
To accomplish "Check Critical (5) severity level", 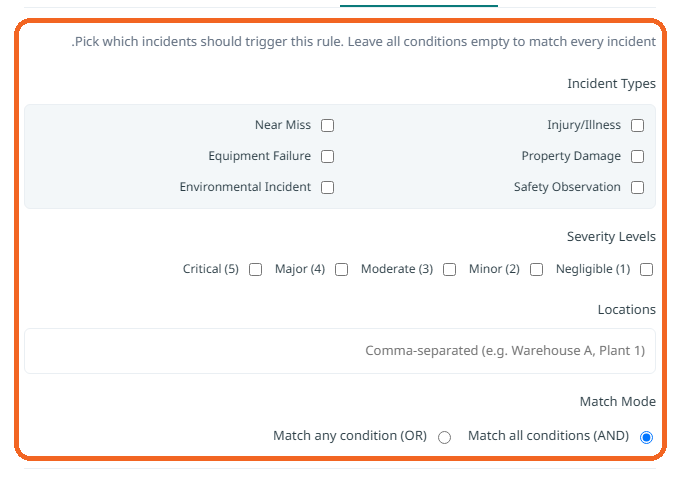I will pos(255,269).
